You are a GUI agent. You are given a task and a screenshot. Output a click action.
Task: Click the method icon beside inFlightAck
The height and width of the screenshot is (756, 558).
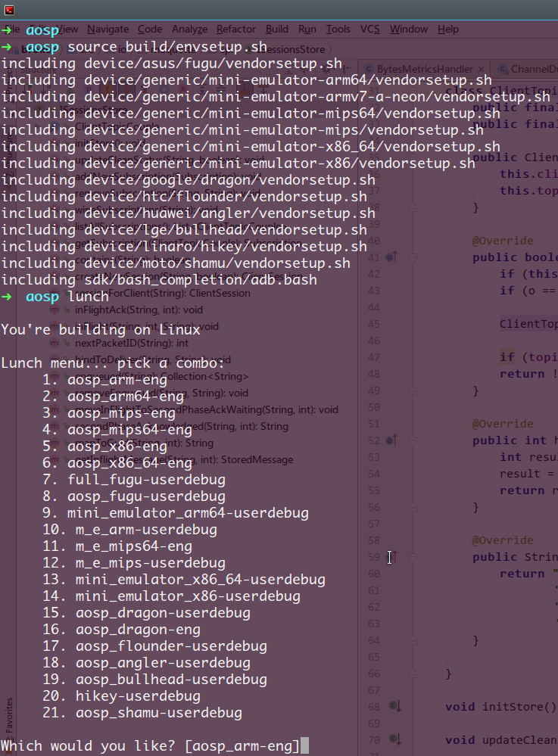click(55, 310)
